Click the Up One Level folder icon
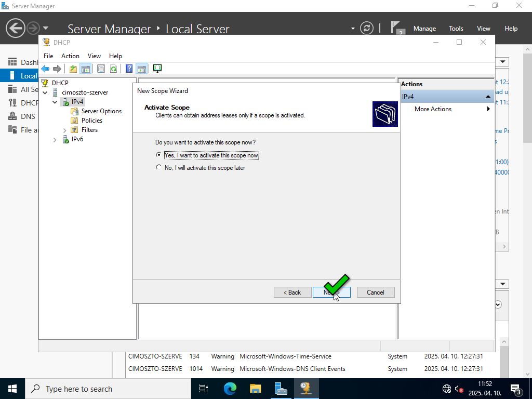 [x=73, y=69]
